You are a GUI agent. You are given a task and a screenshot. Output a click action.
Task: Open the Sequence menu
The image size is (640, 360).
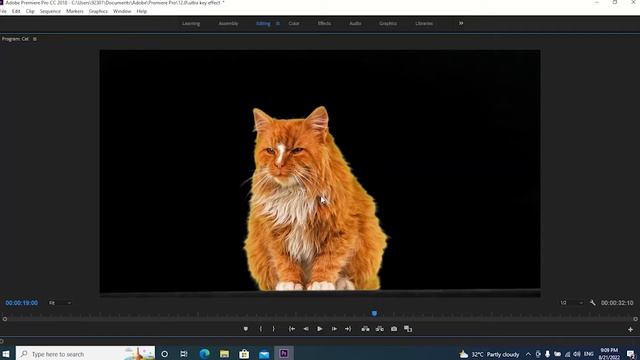[x=50, y=11]
